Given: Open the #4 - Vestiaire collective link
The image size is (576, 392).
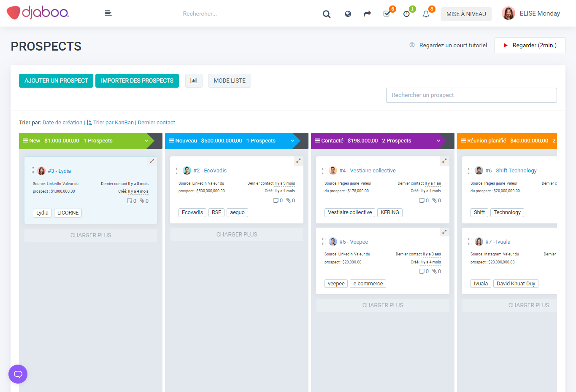Looking at the screenshot, I should [x=368, y=170].
